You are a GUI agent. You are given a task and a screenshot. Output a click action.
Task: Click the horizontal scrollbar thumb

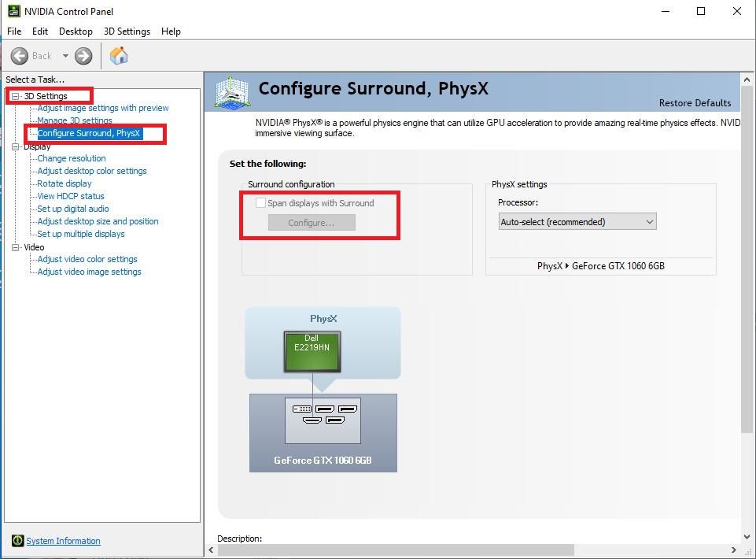396,550
